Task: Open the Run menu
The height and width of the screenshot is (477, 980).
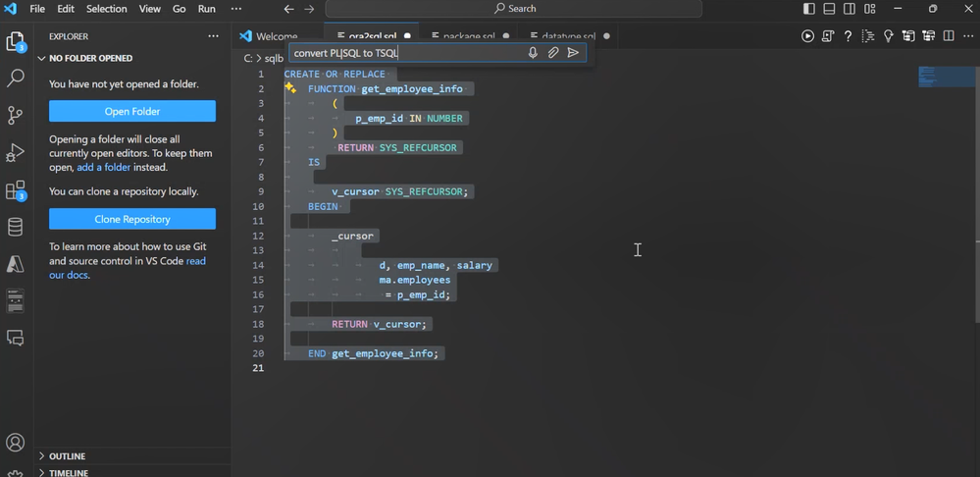Action: point(206,9)
